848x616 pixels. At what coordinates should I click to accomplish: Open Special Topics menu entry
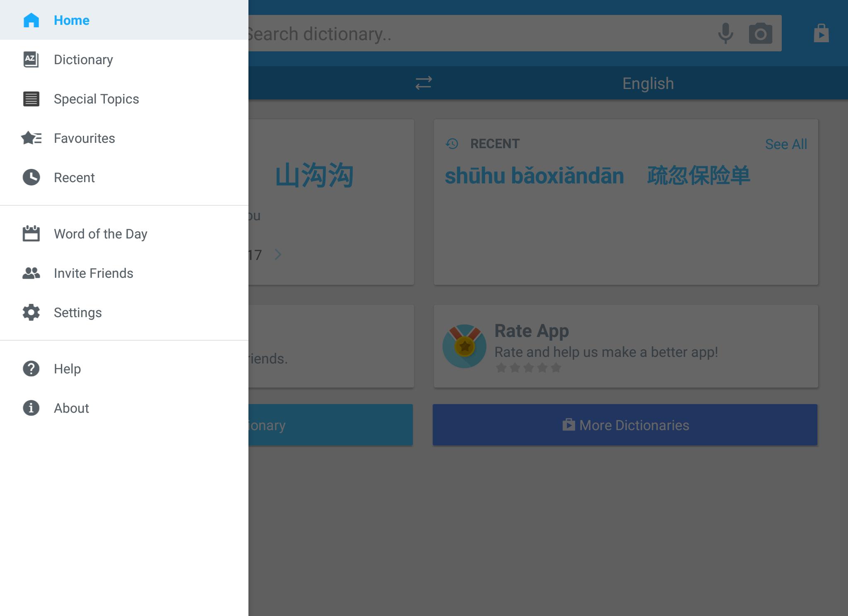124,99
